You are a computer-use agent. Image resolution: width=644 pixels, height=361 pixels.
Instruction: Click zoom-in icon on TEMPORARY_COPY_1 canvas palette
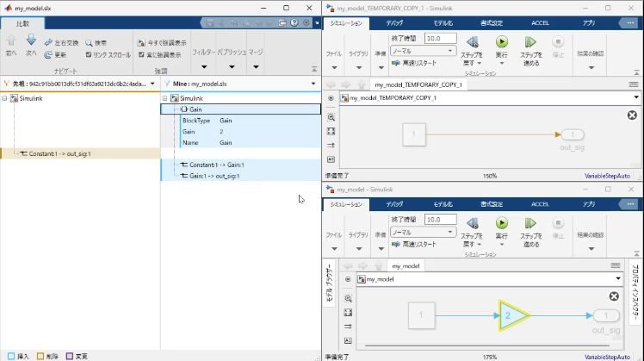pos(331,117)
